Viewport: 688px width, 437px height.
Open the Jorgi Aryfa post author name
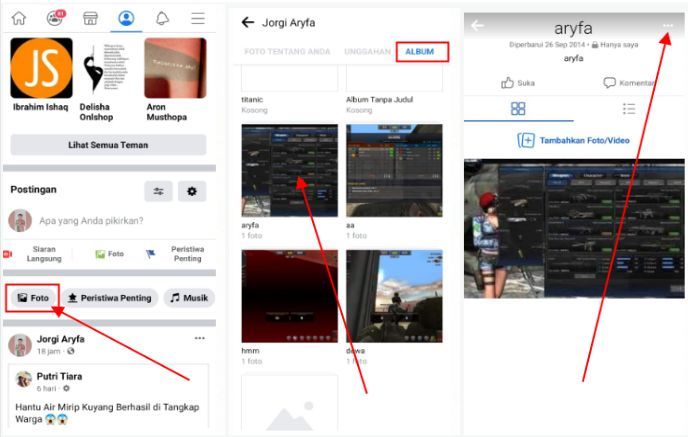click(x=61, y=339)
